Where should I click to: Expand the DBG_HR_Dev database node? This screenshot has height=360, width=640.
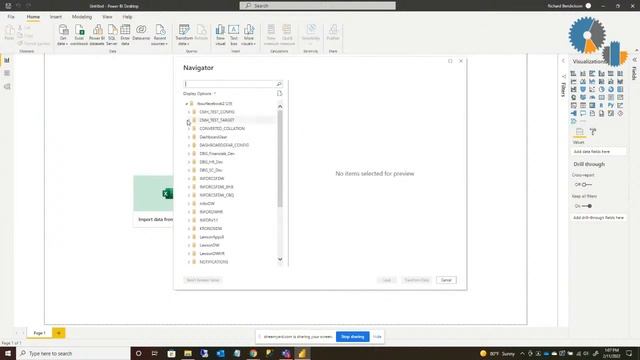pyautogui.click(x=189, y=162)
